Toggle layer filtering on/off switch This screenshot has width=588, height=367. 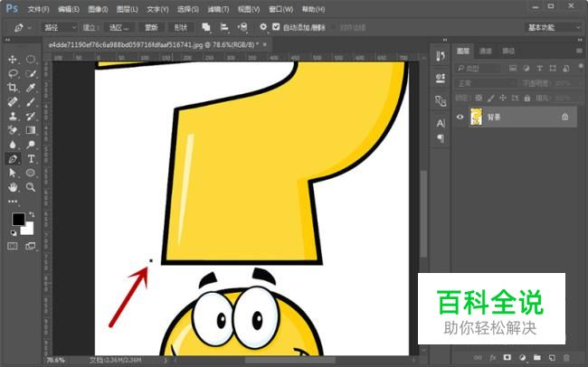click(x=581, y=66)
